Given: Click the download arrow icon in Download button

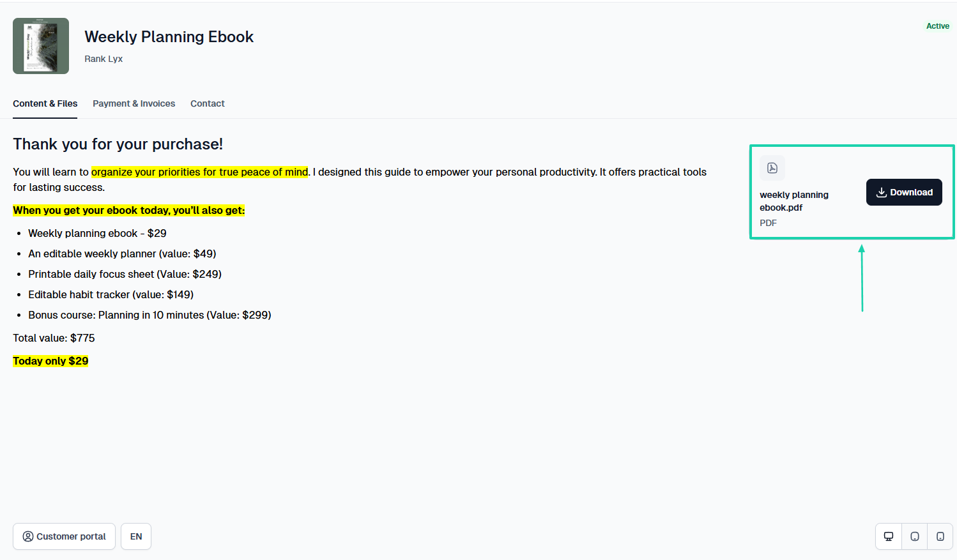Looking at the screenshot, I should [881, 192].
